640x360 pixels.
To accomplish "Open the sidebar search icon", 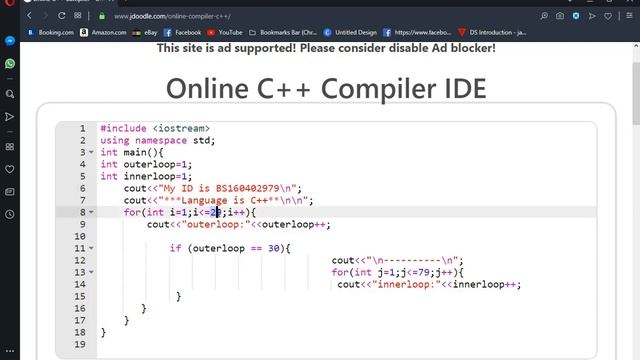I will coord(10,94).
